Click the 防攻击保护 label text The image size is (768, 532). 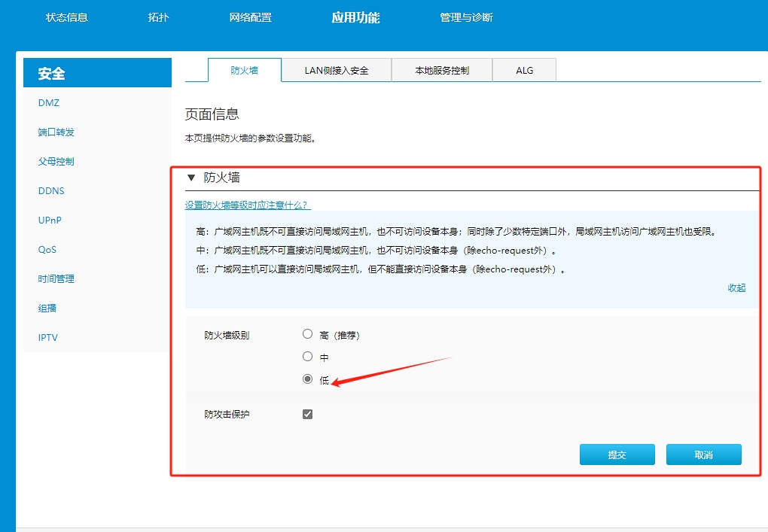click(x=227, y=415)
